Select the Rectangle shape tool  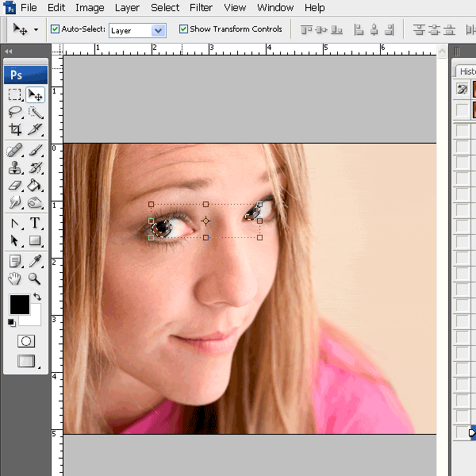pos(35,240)
